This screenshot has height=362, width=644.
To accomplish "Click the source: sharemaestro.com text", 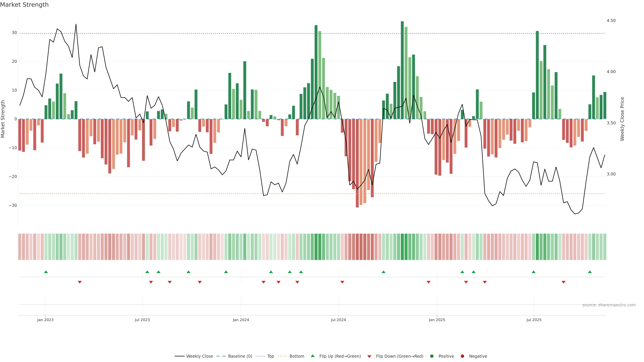I will coord(609,305).
